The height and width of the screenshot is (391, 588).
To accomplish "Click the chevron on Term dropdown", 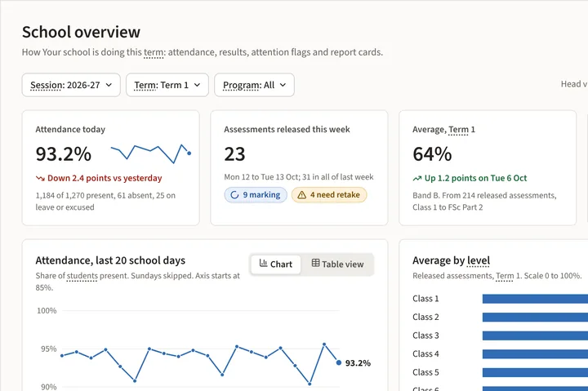I will pyautogui.click(x=197, y=85).
